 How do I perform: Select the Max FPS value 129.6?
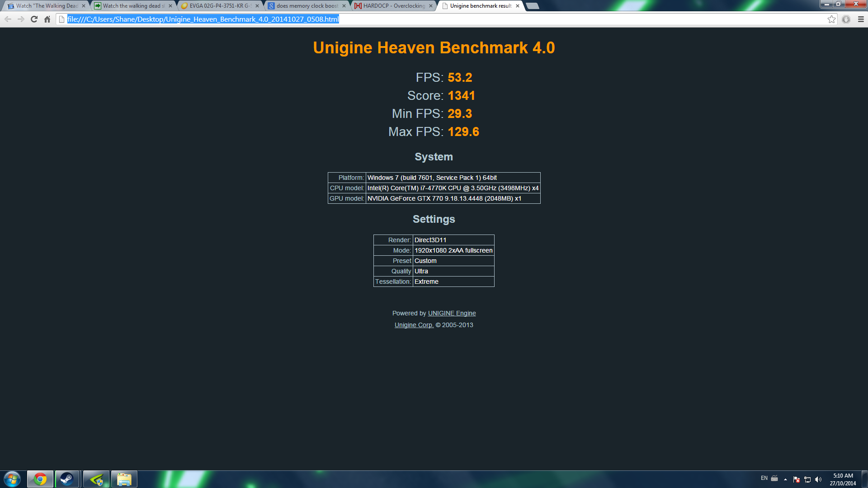463,132
